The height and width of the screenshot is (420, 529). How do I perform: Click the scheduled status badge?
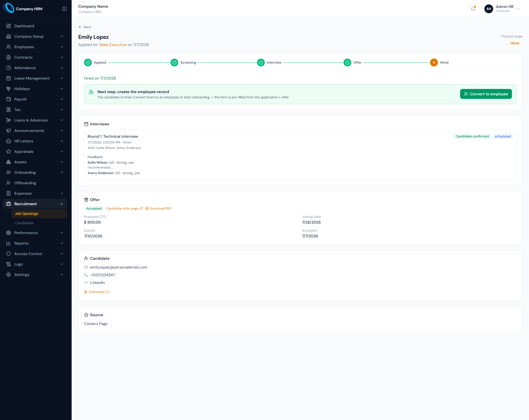pos(503,136)
